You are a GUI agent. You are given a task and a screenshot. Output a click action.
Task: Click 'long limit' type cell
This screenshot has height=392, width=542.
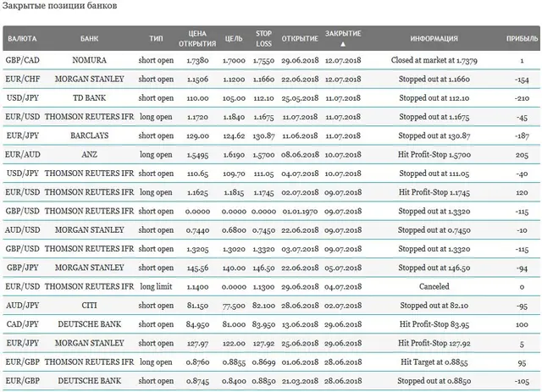point(156,286)
